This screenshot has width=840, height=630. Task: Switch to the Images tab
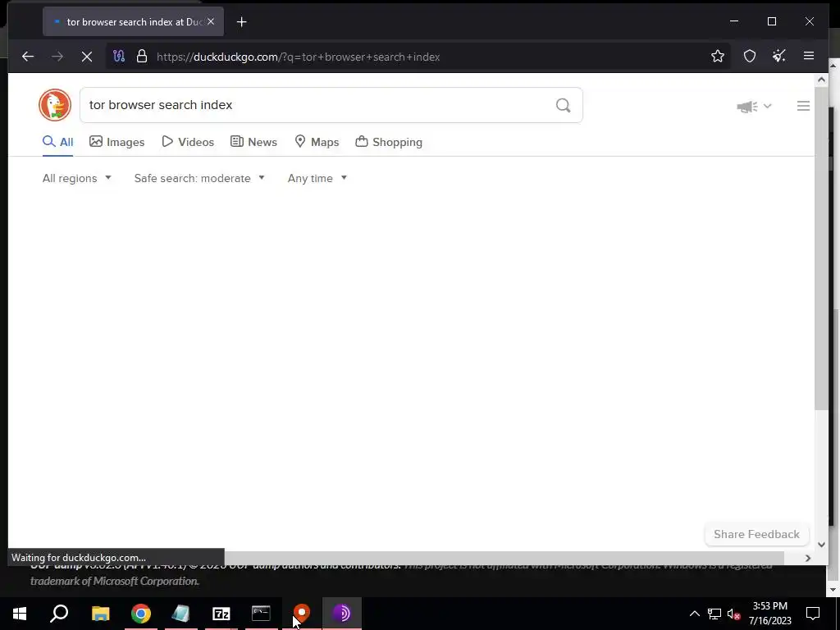[116, 142]
